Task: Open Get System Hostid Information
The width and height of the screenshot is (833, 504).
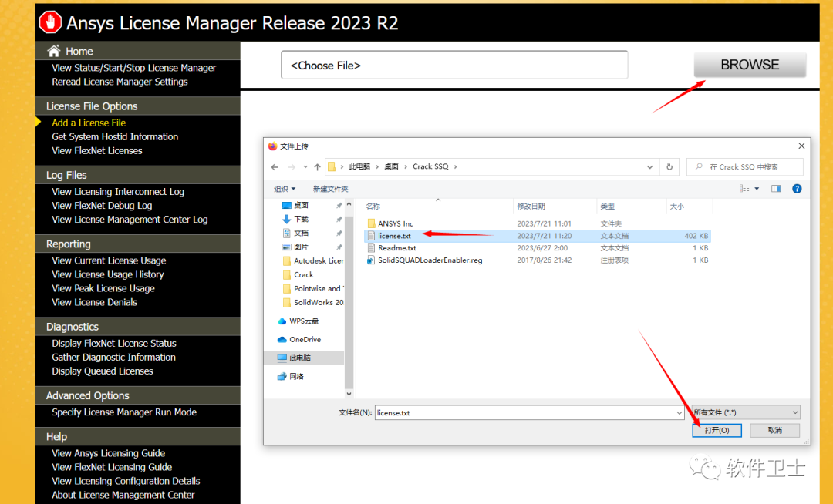Action: [115, 137]
